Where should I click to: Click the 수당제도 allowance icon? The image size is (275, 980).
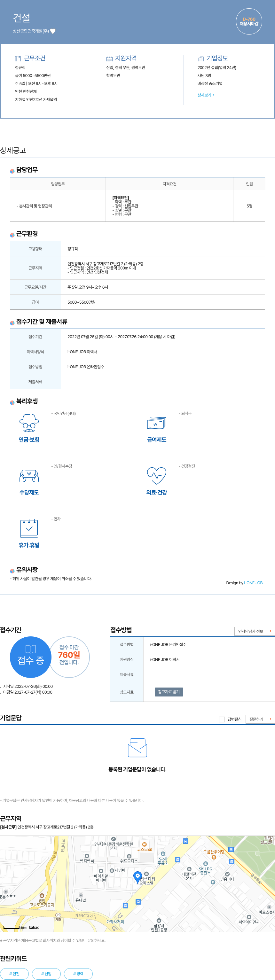[29, 476]
